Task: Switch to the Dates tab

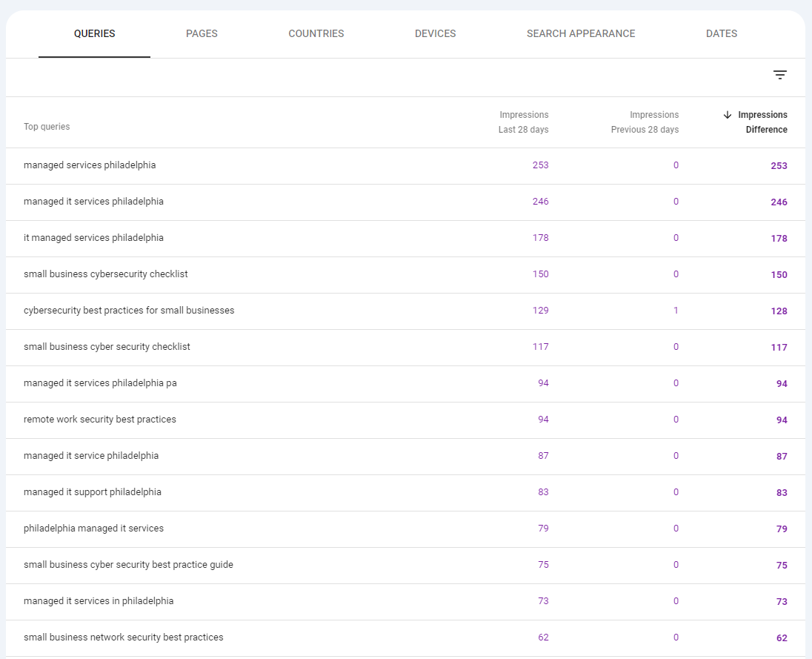Action: (x=721, y=34)
